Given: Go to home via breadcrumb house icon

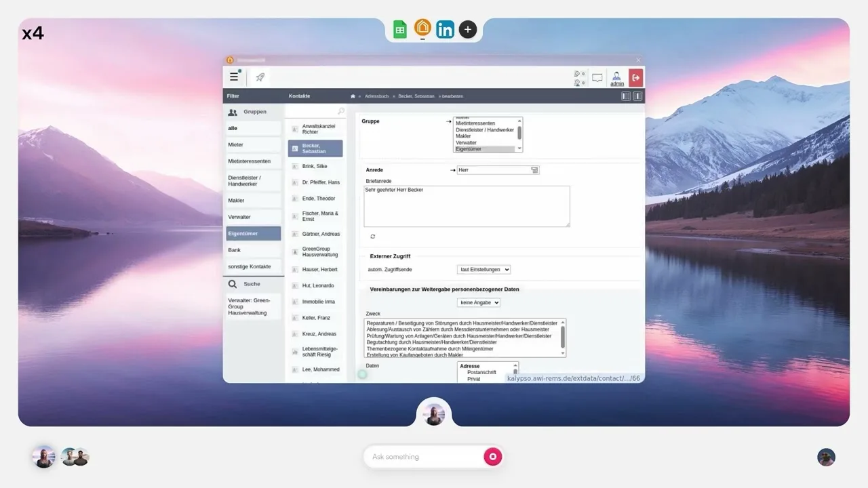Looking at the screenshot, I should click(353, 96).
